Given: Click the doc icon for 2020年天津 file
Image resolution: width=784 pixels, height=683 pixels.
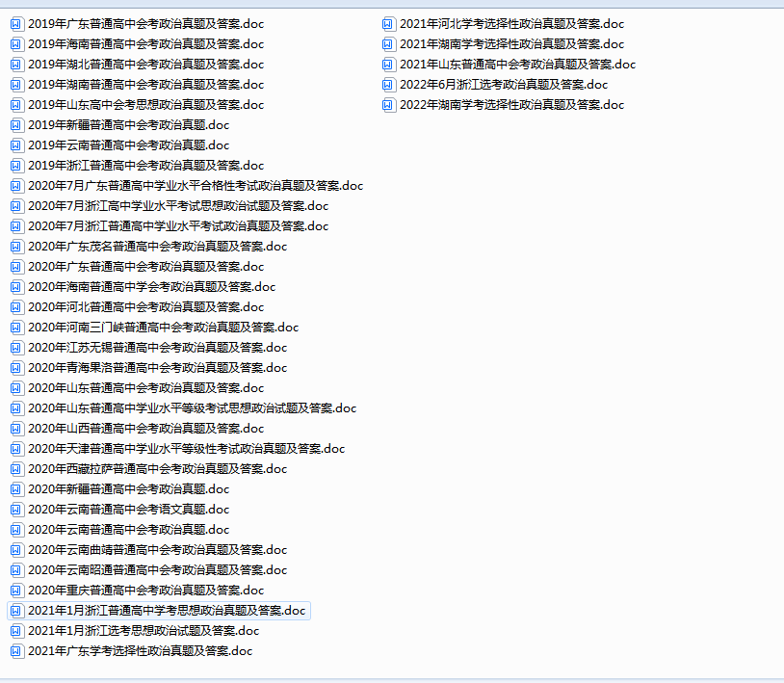Looking at the screenshot, I should click(x=16, y=448).
